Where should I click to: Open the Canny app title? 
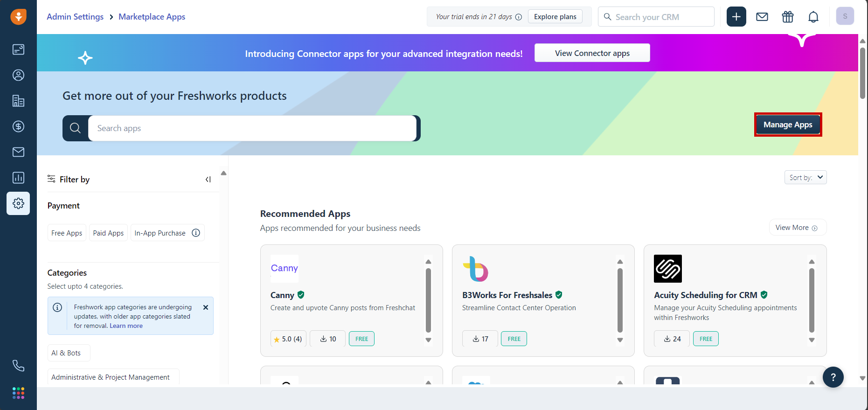pos(282,295)
